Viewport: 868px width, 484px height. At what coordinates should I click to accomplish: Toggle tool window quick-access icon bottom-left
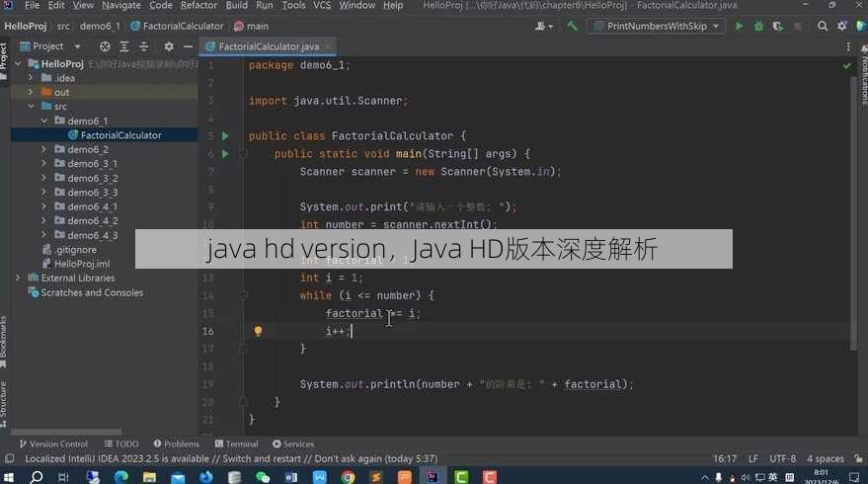coord(10,458)
